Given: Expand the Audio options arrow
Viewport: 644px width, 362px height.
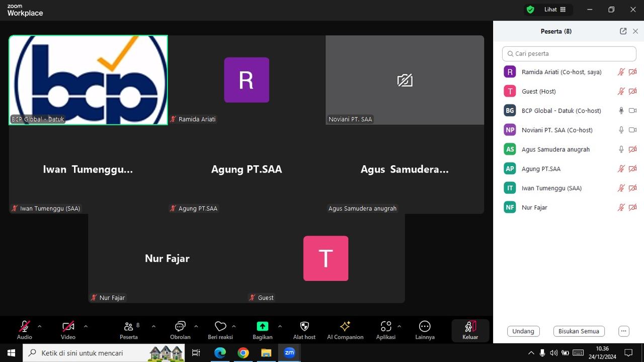Looking at the screenshot, I should coord(40,326).
